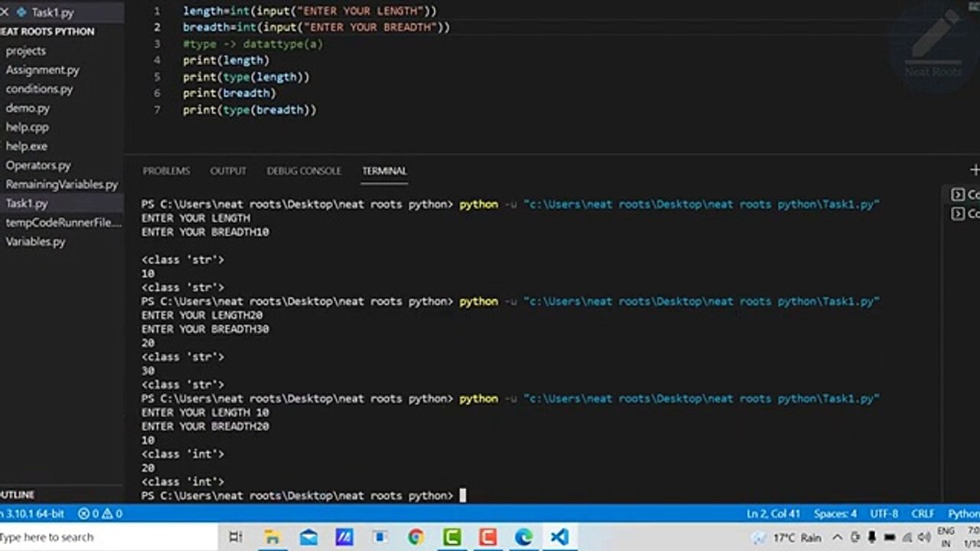Viewport: 980px width, 551px height.
Task: Select help.exe in the explorer
Action: 26,146
